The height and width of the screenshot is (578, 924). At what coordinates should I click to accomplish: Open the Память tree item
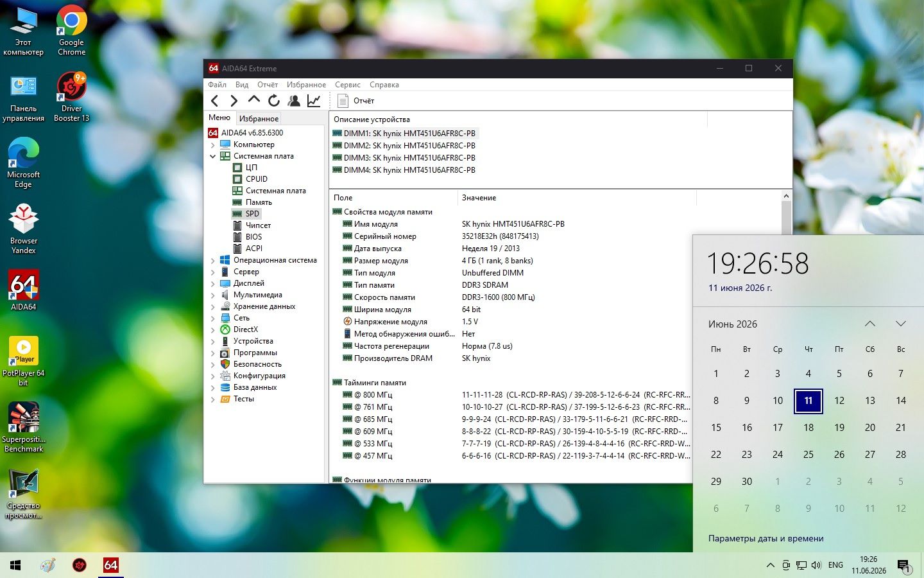(x=259, y=202)
